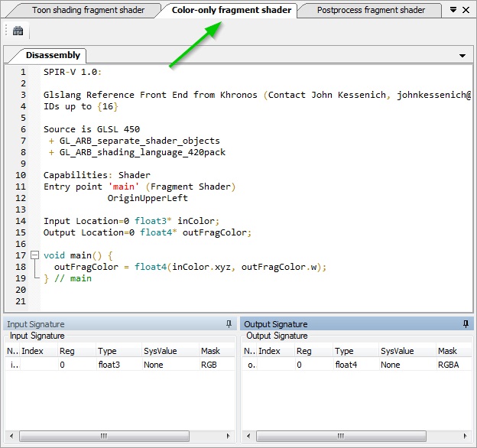Screen dimensions: 477x448
Task: Click the outFragColor output declaration line
Action: coord(148,232)
